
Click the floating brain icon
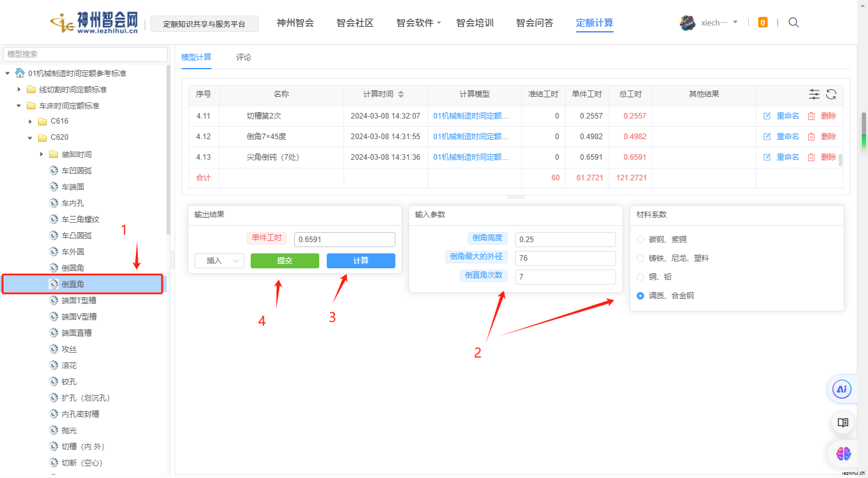point(843,454)
